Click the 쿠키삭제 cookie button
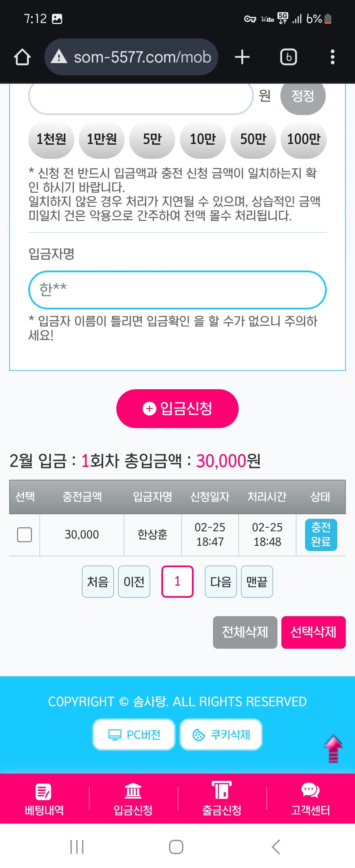 [221, 735]
